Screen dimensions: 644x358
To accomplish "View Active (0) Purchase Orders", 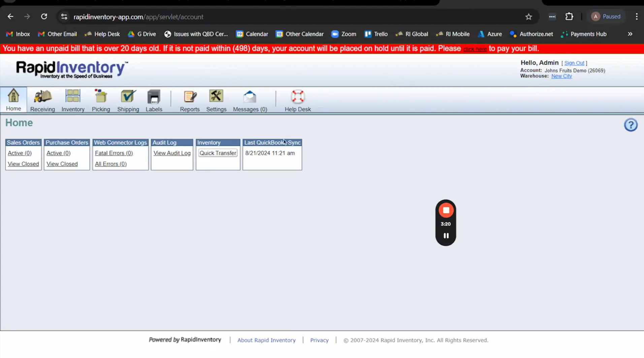I will click(x=58, y=153).
